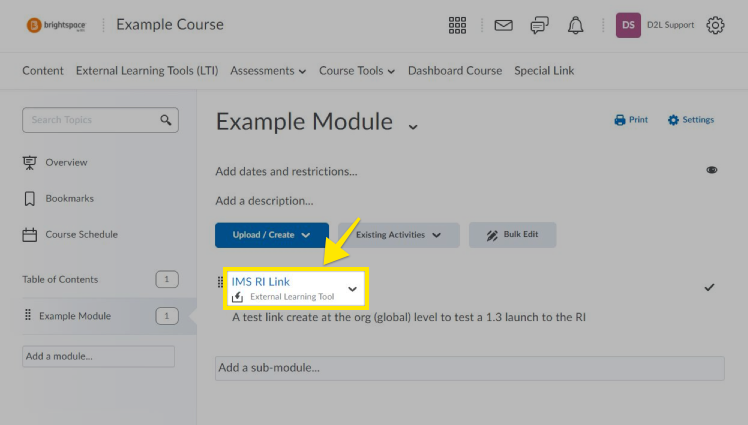Click the IMS RI Link description text
This screenshot has width=748, height=425.
click(409, 317)
